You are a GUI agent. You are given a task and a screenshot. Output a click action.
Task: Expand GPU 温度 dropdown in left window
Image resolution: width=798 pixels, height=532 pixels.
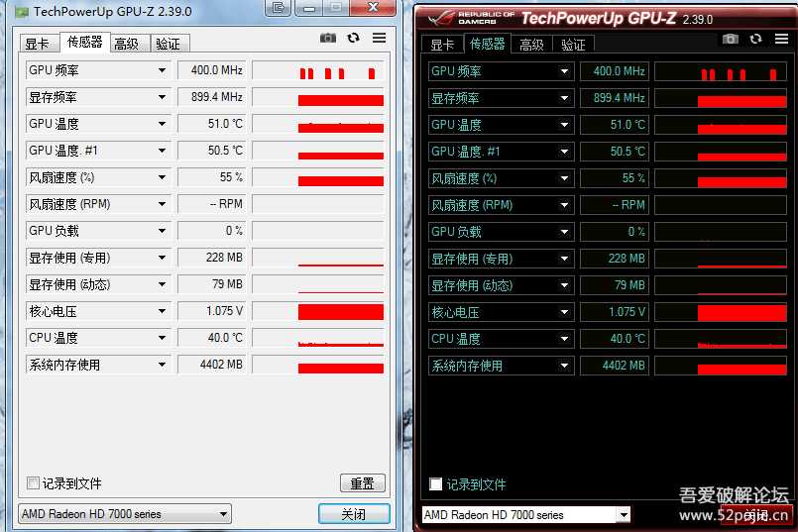pyautogui.click(x=162, y=124)
